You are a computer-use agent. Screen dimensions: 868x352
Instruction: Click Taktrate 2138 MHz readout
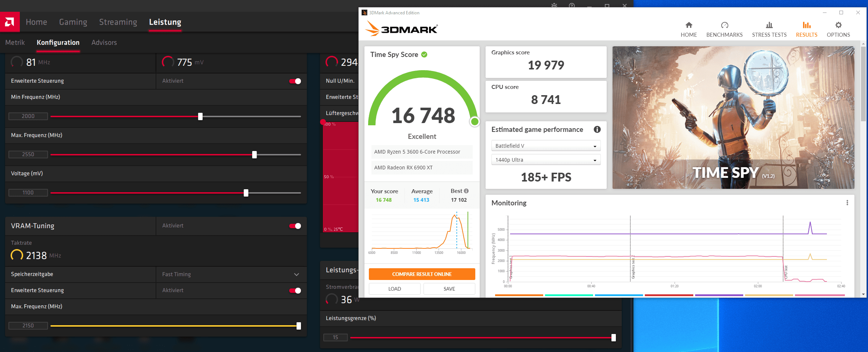(36, 255)
